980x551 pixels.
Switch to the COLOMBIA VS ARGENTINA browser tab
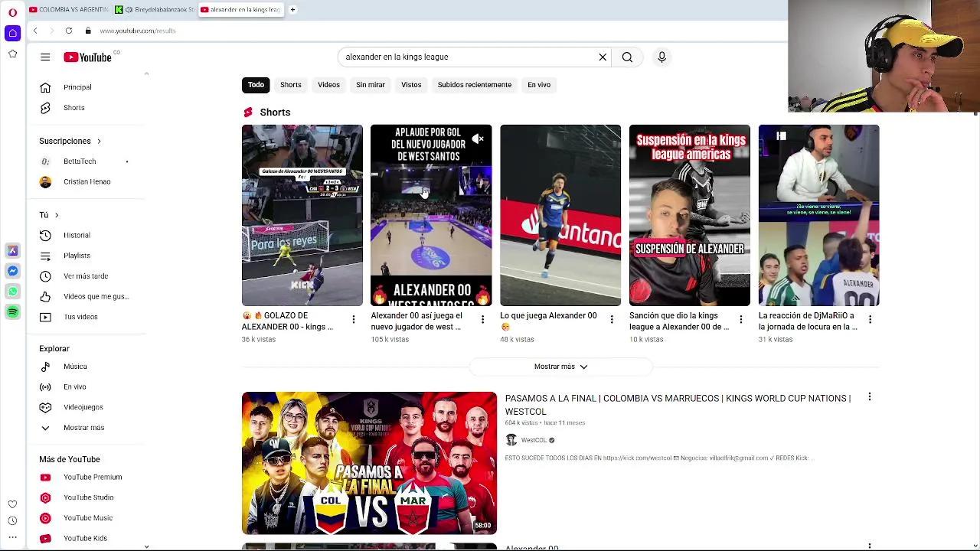(70, 10)
